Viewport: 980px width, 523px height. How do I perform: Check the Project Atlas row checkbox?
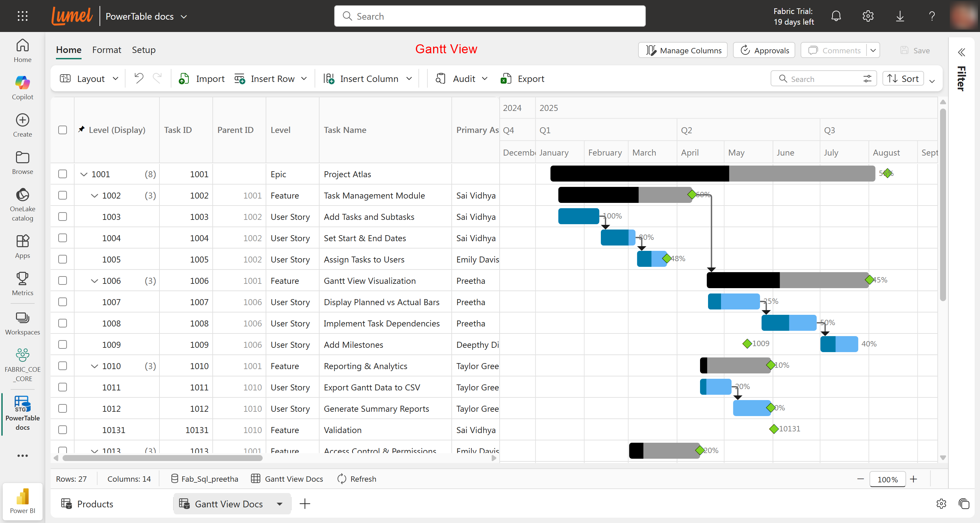tap(63, 174)
